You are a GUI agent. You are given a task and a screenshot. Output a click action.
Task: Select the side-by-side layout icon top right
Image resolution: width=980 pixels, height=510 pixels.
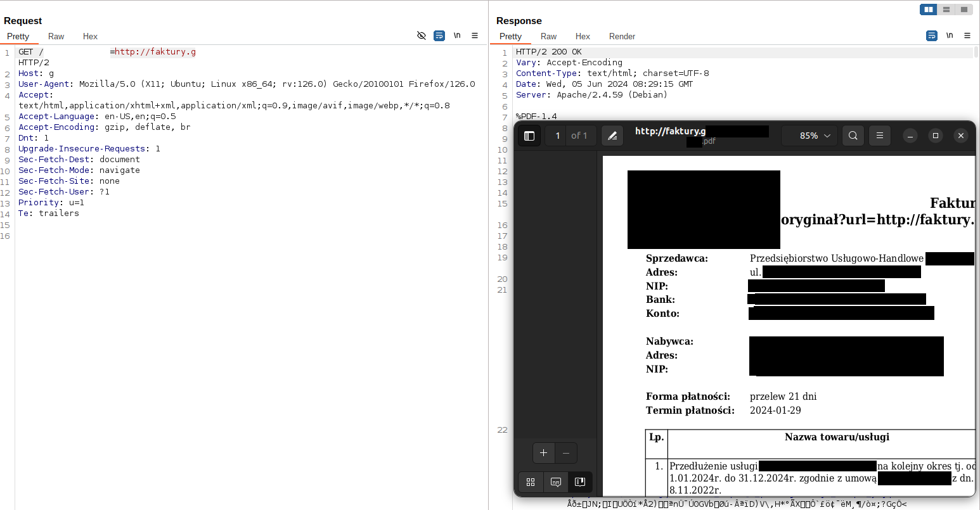pos(929,9)
